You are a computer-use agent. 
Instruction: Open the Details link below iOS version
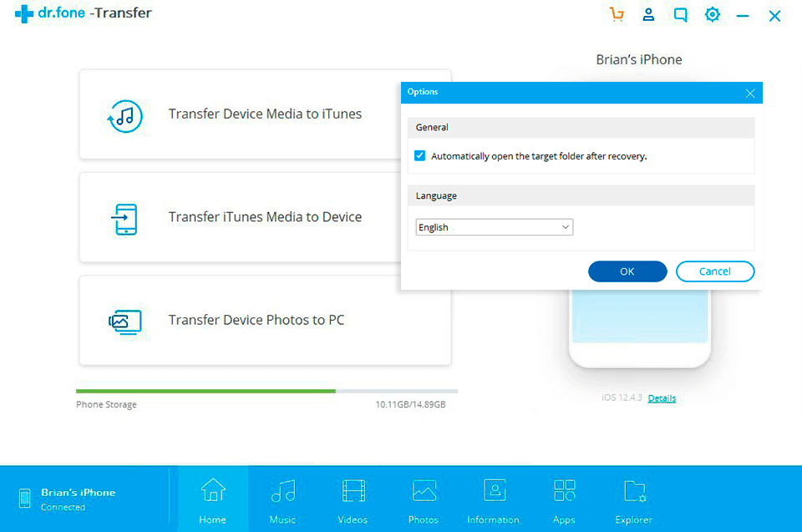pyautogui.click(x=662, y=398)
